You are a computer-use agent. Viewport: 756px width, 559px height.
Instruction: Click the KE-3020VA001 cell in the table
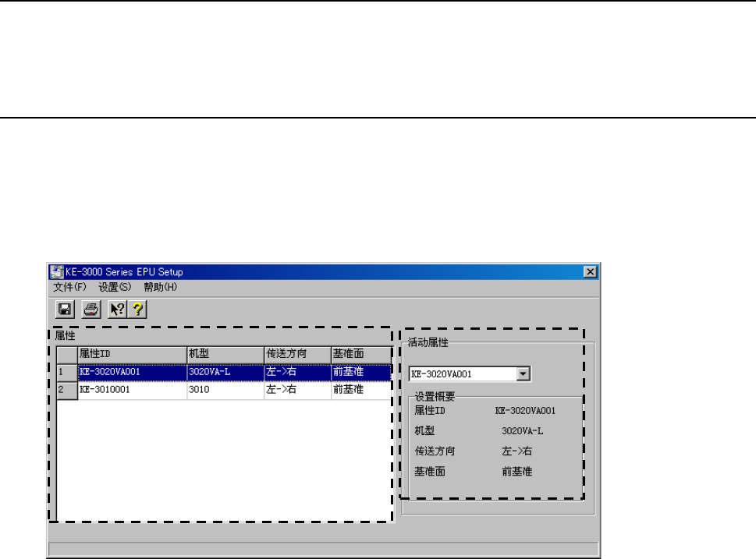pos(132,373)
